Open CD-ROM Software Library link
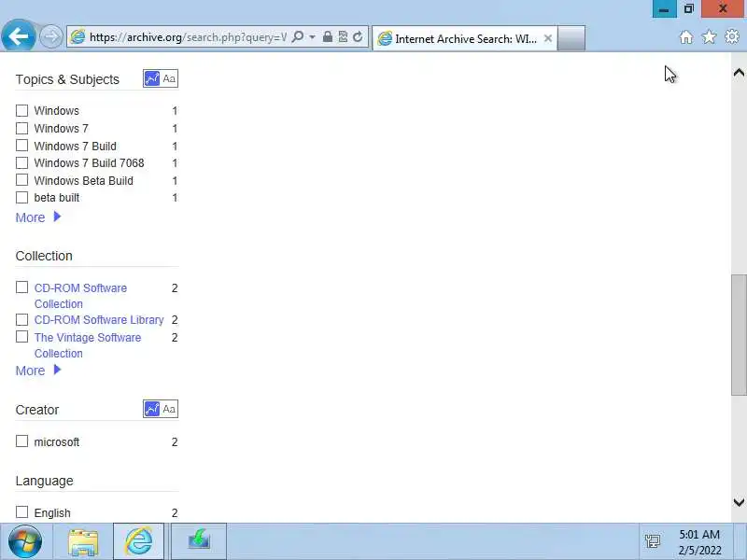Viewport: 747px width, 560px height. point(99,320)
